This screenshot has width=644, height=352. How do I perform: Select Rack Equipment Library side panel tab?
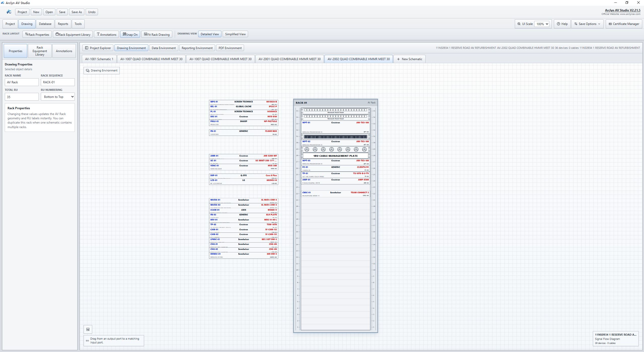click(x=40, y=51)
